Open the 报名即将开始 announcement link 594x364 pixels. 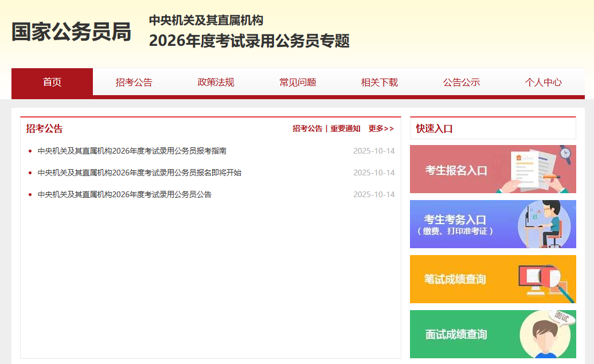139,173
